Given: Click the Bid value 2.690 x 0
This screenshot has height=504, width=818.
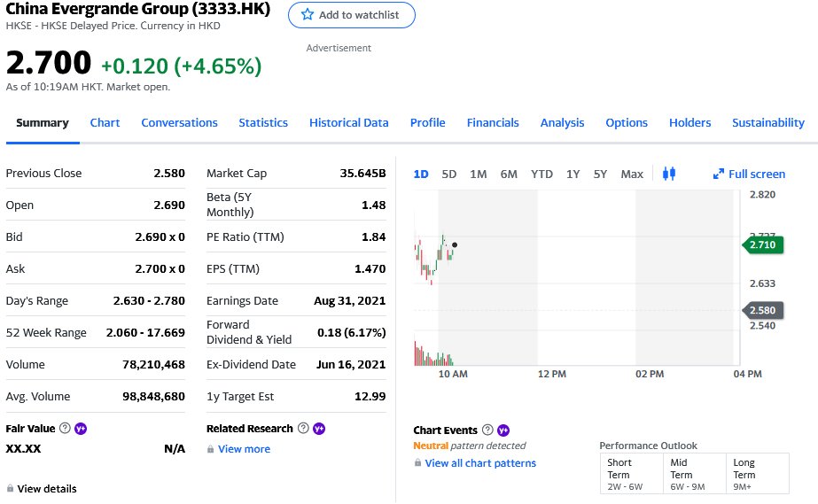Looking at the screenshot, I should [160, 236].
